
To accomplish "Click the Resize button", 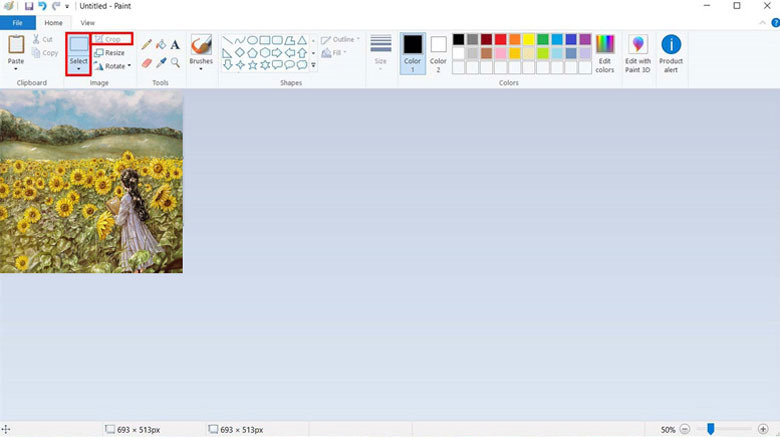I will coord(109,53).
